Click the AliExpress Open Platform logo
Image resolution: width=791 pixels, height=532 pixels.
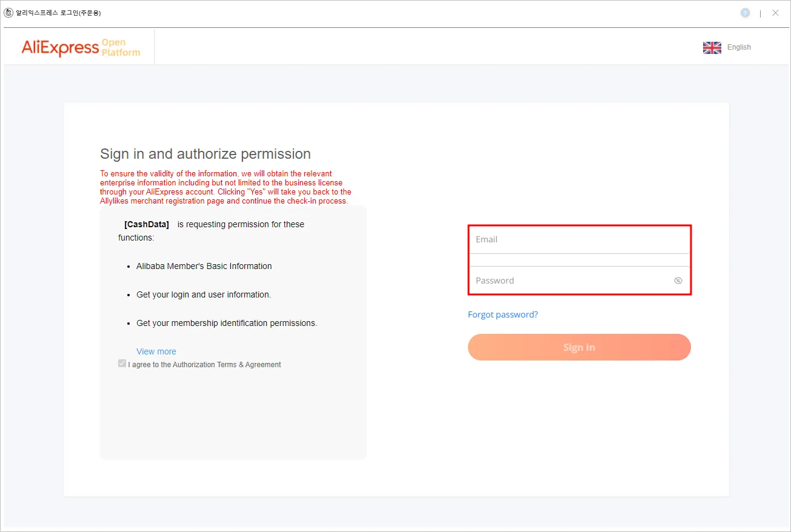(81, 47)
